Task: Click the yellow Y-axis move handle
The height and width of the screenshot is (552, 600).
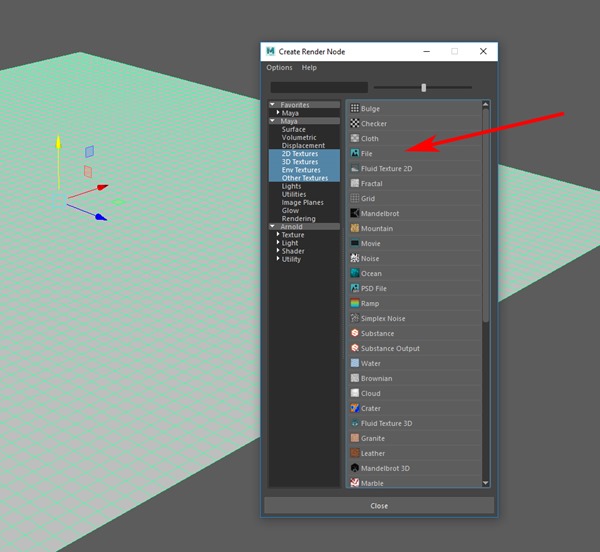Action: (59, 142)
